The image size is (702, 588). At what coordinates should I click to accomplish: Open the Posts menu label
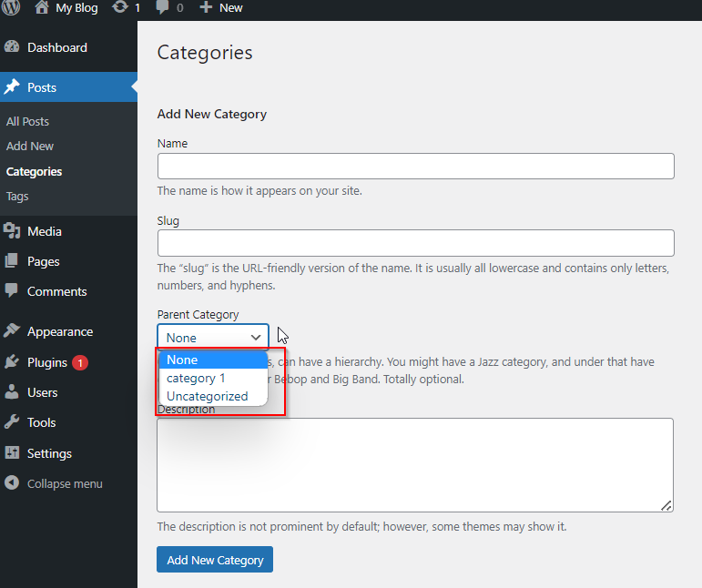coord(42,87)
